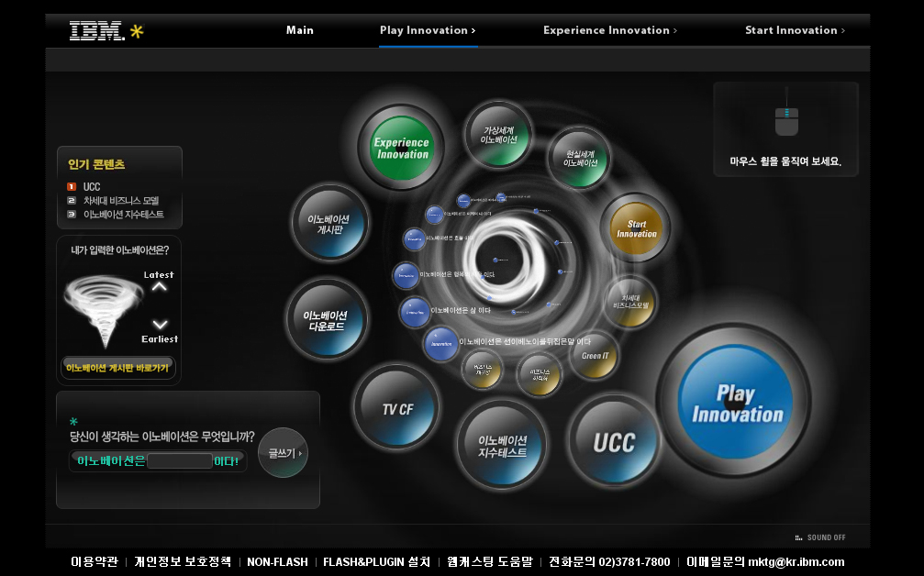This screenshot has width=924, height=576.
Task: Open the large UCC bubble
Action: pos(614,440)
